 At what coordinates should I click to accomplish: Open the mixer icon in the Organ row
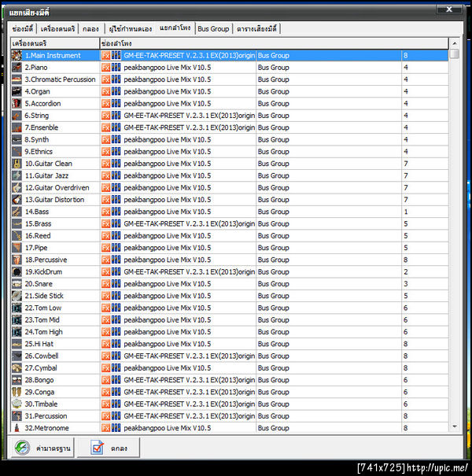pyautogui.click(x=116, y=91)
